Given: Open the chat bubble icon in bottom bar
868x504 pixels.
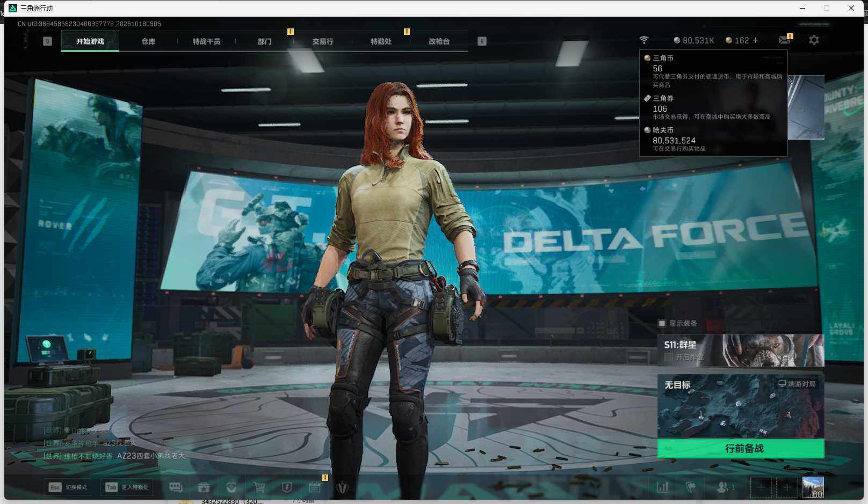Looking at the screenshot, I should pos(176,487).
